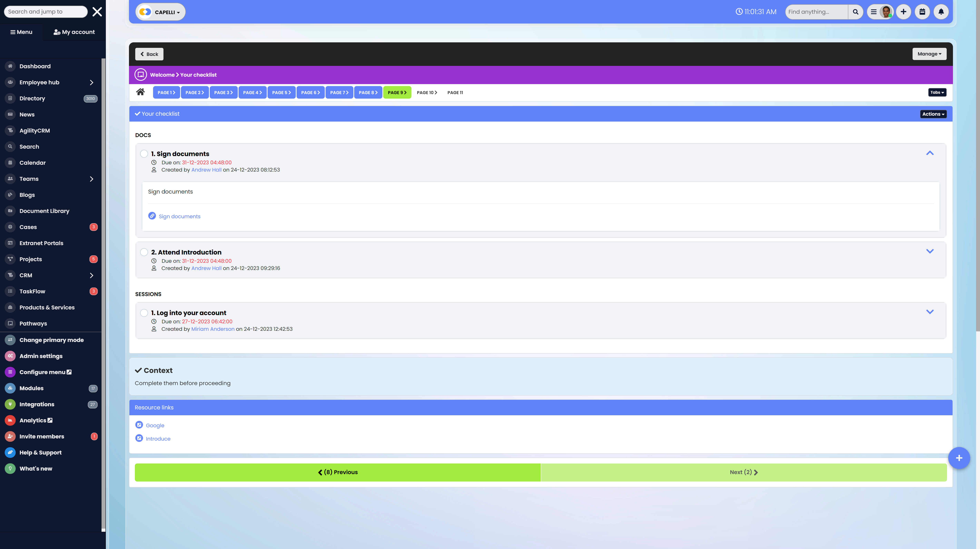Click the Products & Services icon
Screen dimensions: 980x549
10,307
